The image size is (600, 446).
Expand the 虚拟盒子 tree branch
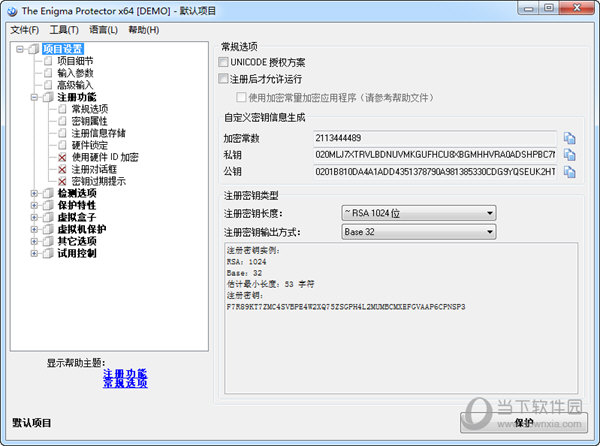34,217
